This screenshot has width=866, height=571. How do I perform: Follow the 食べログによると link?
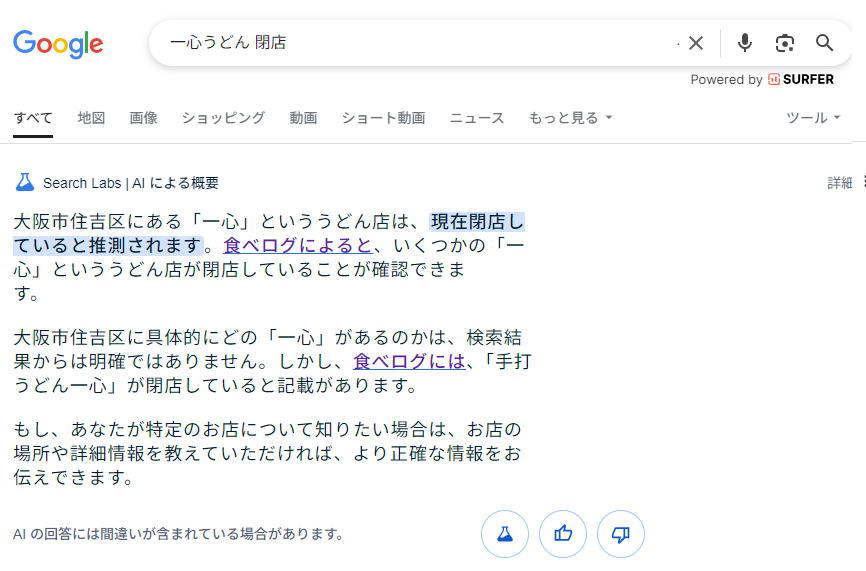298,246
